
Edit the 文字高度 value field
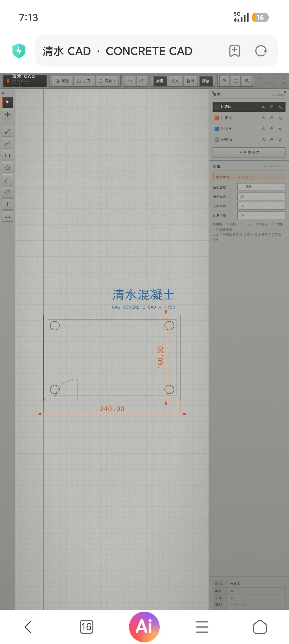pos(261,206)
